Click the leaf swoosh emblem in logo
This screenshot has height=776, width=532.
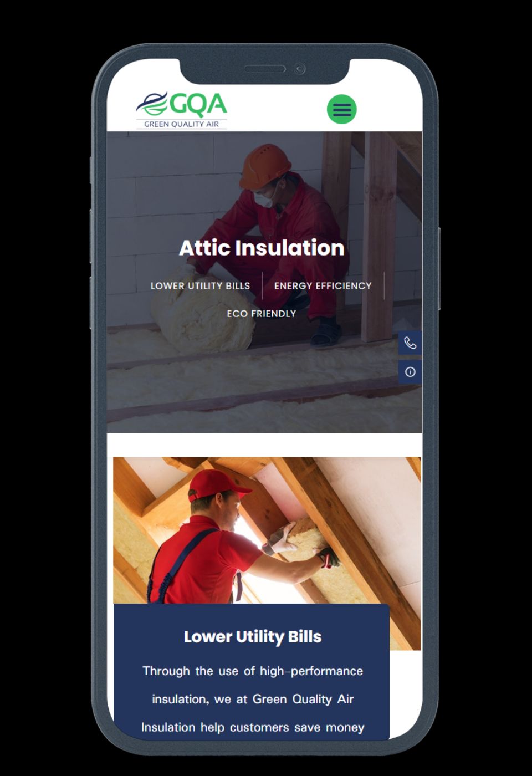coord(152,103)
